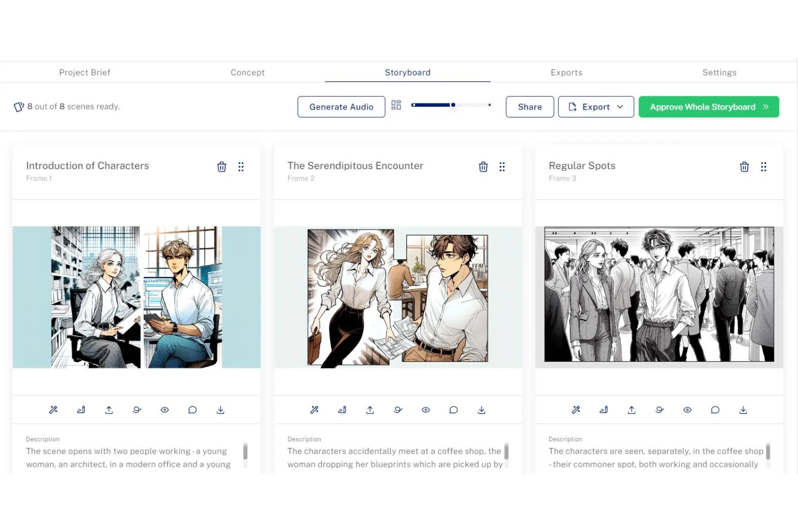This screenshot has height=532, width=798.
Task: Click The Serendipitous Encounter title
Action: [355, 165]
